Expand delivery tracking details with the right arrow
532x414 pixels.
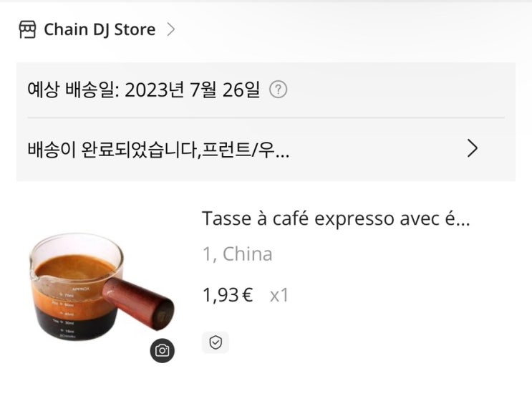473,148
